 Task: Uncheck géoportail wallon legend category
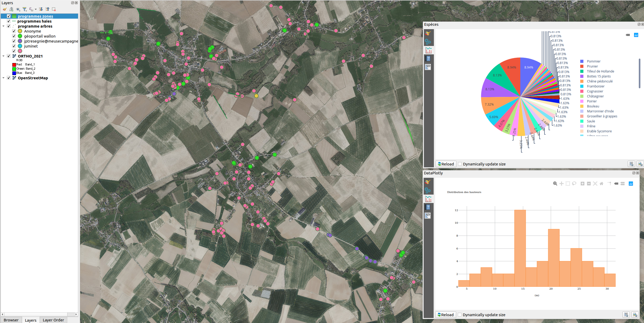point(14,36)
